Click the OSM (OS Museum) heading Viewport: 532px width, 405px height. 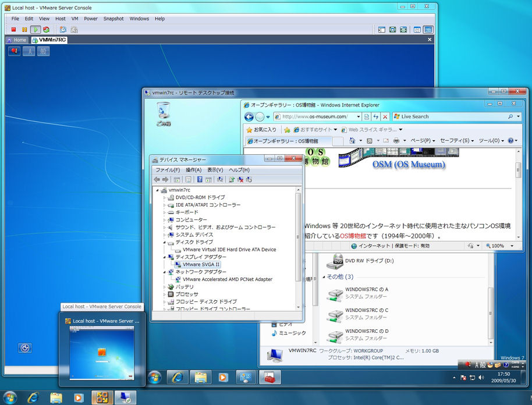[409, 165]
